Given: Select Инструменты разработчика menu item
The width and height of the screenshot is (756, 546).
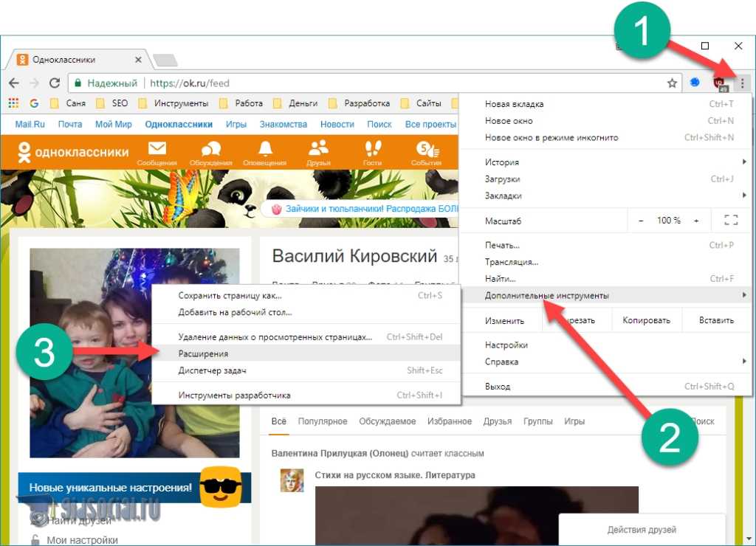Looking at the screenshot, I should pos(306,395).
